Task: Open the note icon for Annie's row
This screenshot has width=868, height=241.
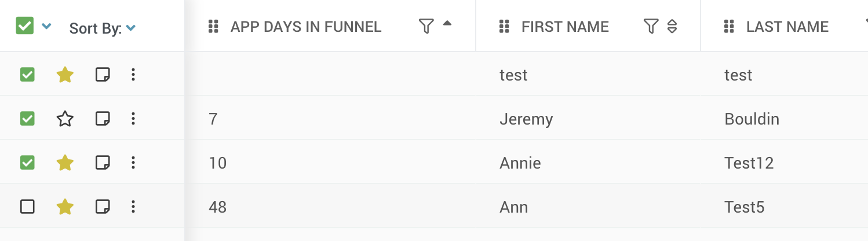Action: pyautogui.click(x=103, y=163)
